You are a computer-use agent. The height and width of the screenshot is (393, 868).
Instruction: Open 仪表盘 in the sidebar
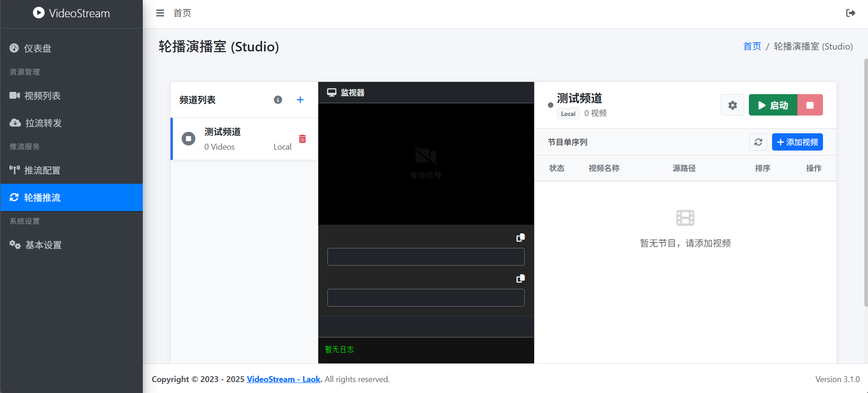(x=38, y=48)
